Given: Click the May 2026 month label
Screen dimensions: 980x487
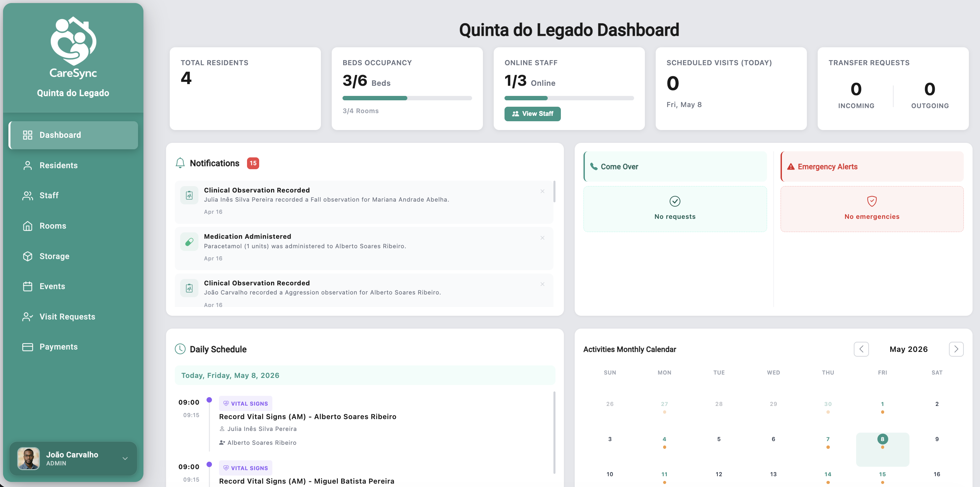Looking at the screenshot, I should (908, 349).
